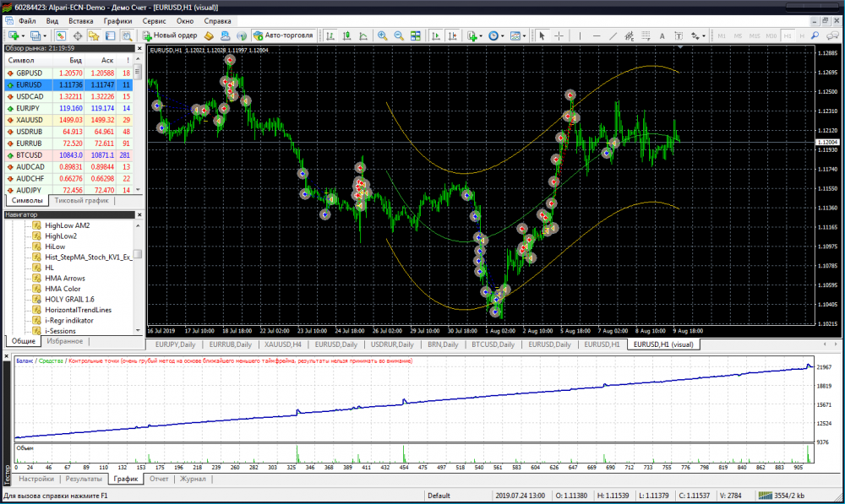Screen dimensions: 845x504
Task: Open the XAUUSD,H4 chart tab
Action: (285, 344)
